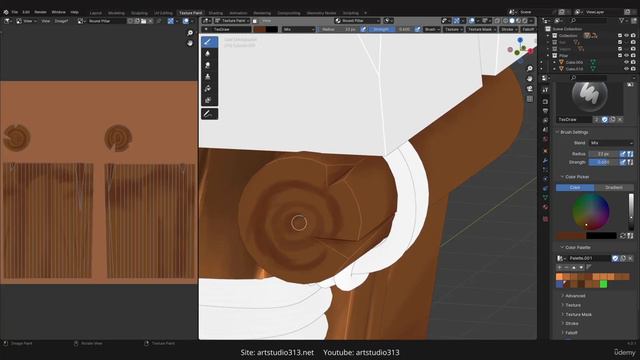The width and height of the screenshot is (640, 360).
Task: Open the Material properties tab icon
Action: [545, 207]
